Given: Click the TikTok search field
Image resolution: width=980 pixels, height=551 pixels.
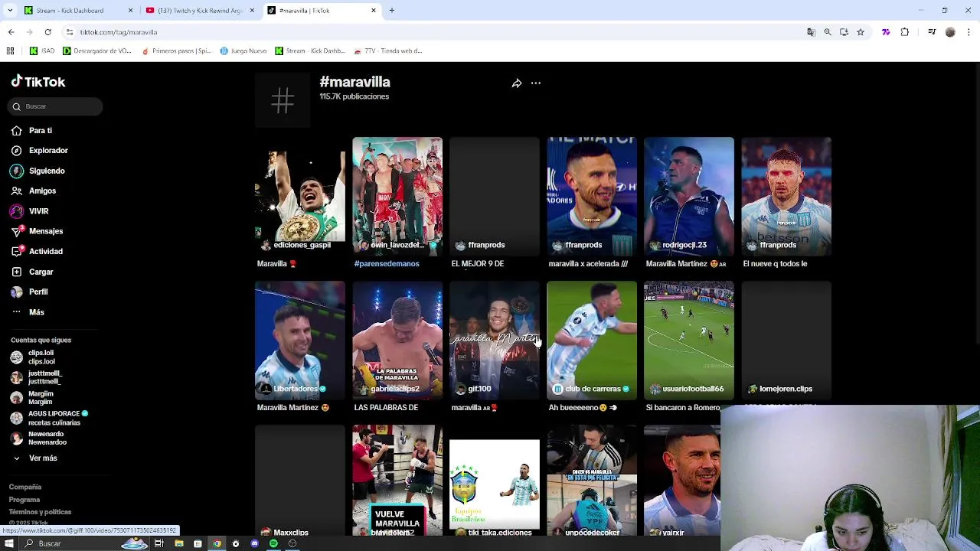Looking at the screenshot, I should pyautogui.click(x=57, y=106).
